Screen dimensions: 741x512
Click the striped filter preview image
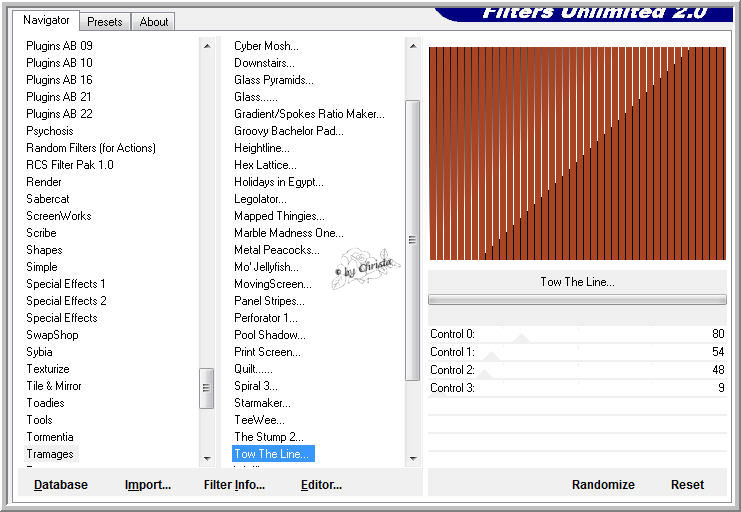click(577, 153)
